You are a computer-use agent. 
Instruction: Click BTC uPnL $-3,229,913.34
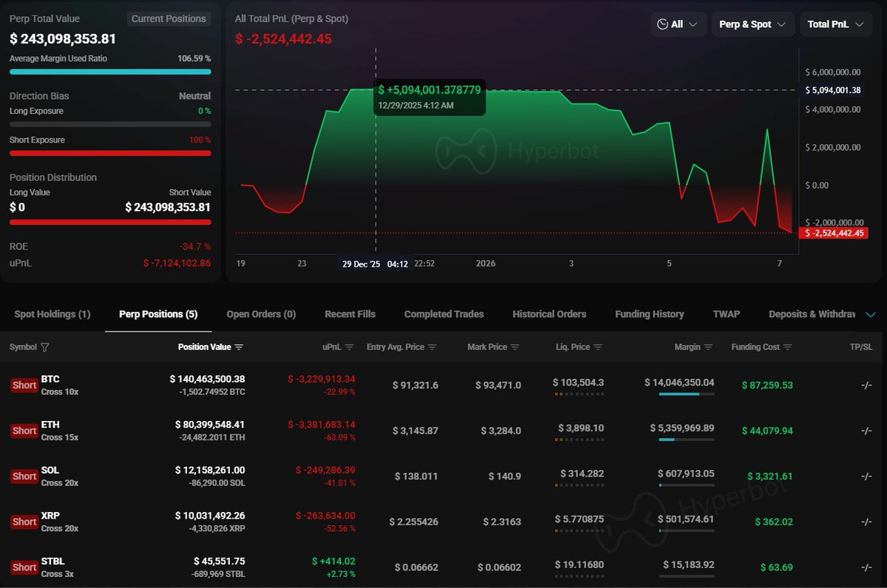322,379
